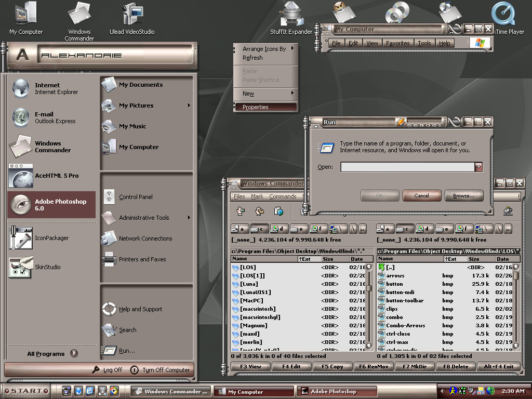
Task: Click the left Commander panel scrollbar thumb
Action: (x=369, y=288)
